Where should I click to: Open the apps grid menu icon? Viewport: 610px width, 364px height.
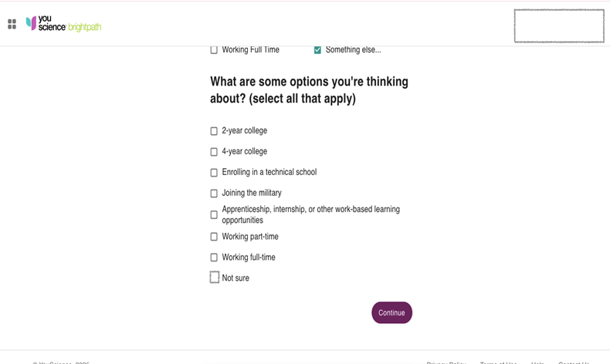(12, 25)
